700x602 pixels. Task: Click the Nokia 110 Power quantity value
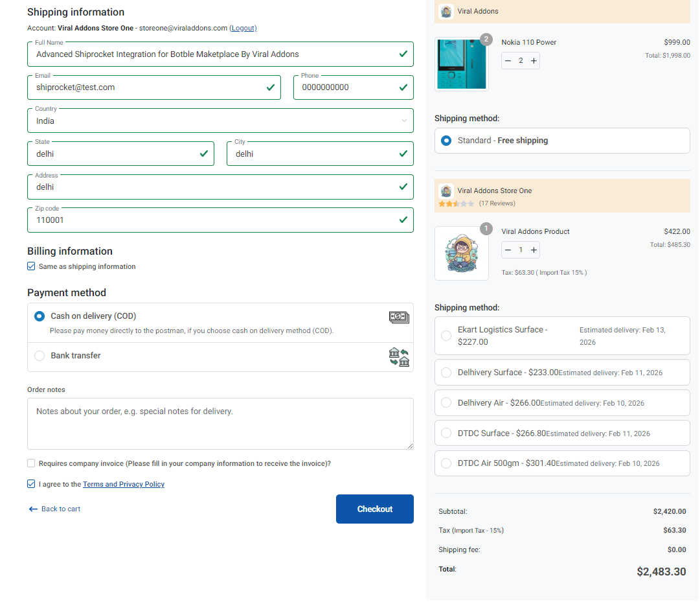point(521,61)
